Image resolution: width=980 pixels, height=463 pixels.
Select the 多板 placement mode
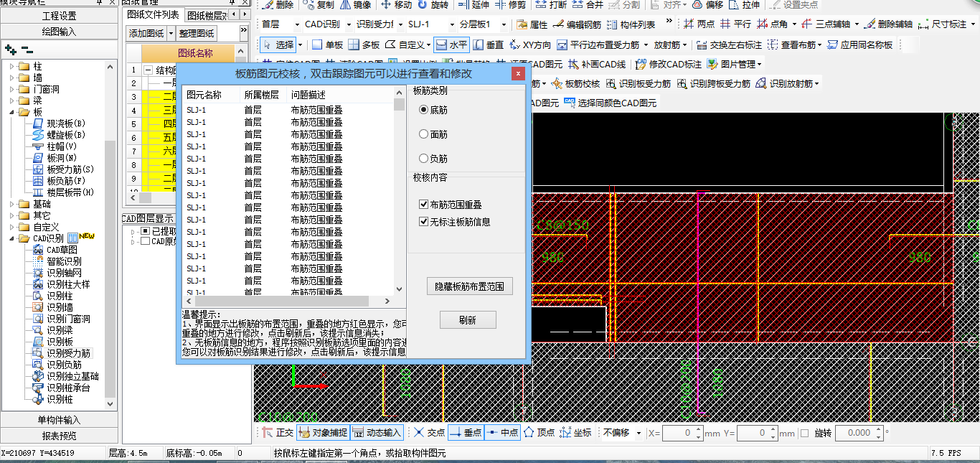364,45
